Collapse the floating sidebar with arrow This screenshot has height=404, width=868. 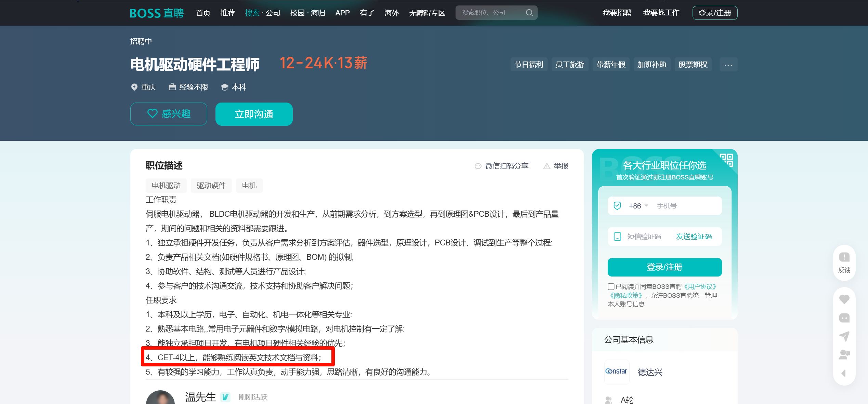point(844,373)
